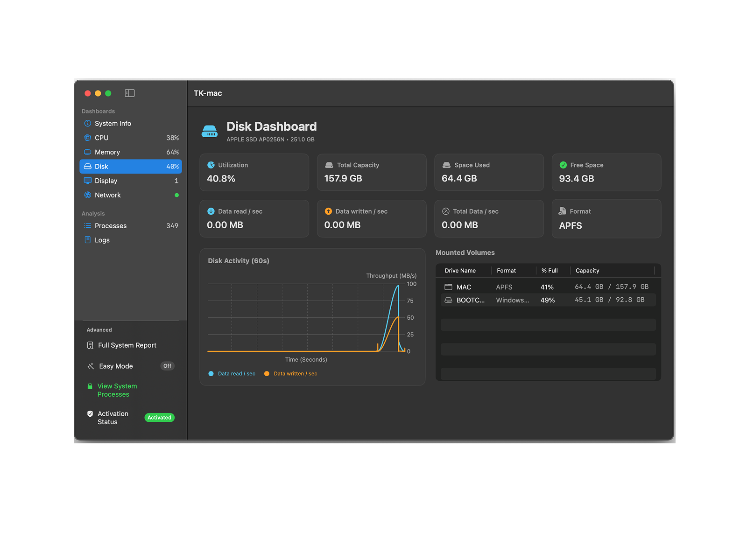
Task: Click 64.4 GB / 157.9 GB capacity cell
Action: pos(612,287)
